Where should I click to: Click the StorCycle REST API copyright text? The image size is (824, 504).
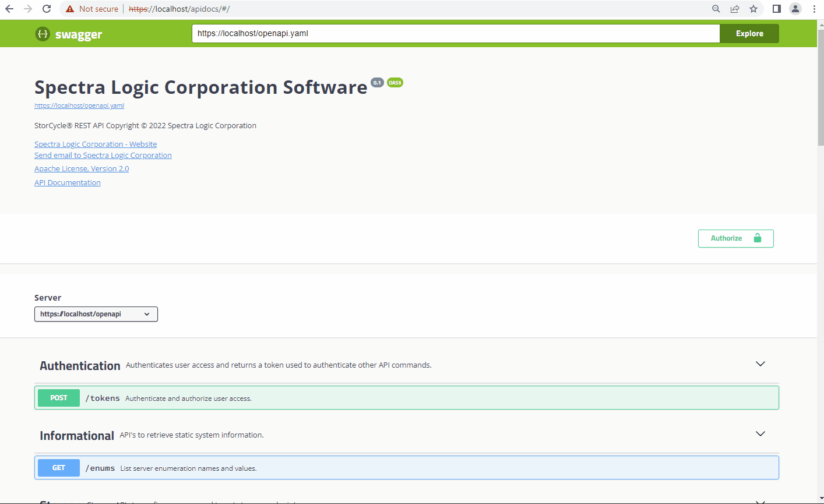tap(145, 125)
